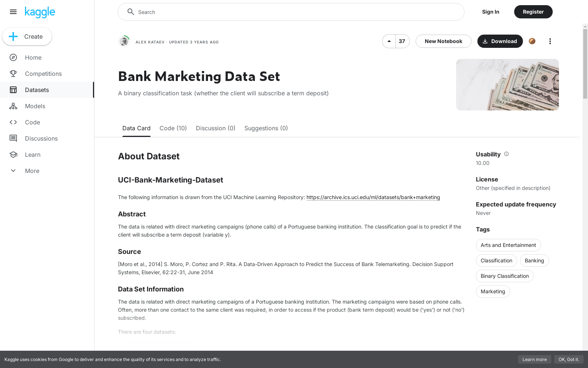Open the three-dot options menu
Screen dimensions: 588x368
pos(550,41)
